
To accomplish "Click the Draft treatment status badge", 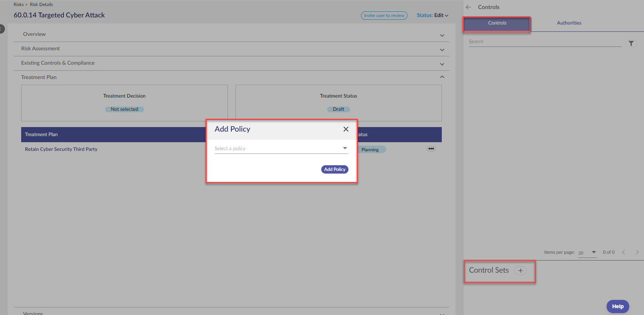I will click(x=338, y=109).
